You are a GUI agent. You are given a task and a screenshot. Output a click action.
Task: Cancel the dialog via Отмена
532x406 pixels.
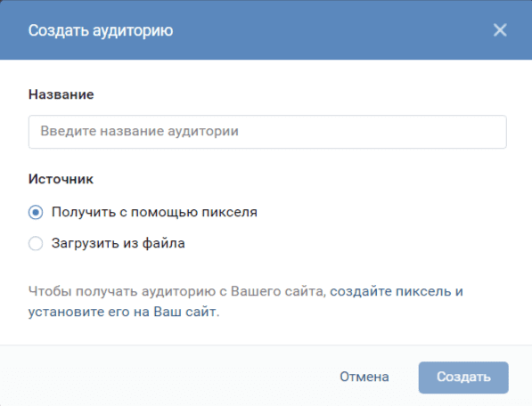(x=364, y=377)
